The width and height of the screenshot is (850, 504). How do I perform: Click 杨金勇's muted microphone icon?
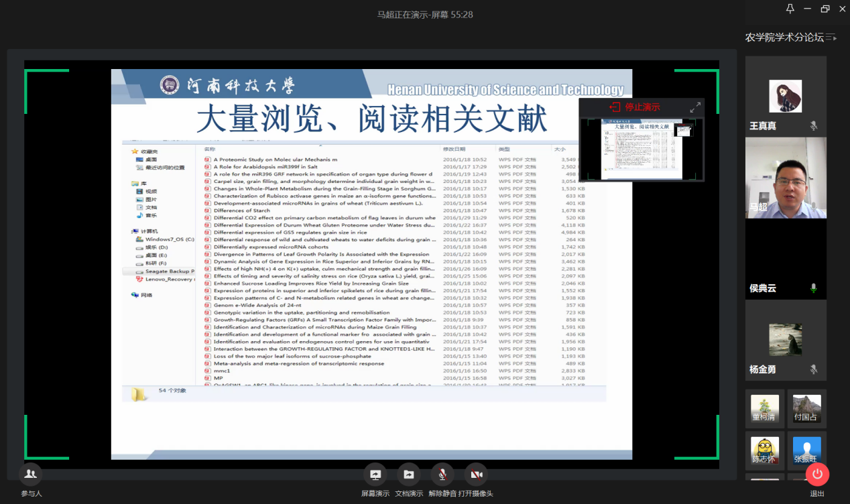coord(814,369)
